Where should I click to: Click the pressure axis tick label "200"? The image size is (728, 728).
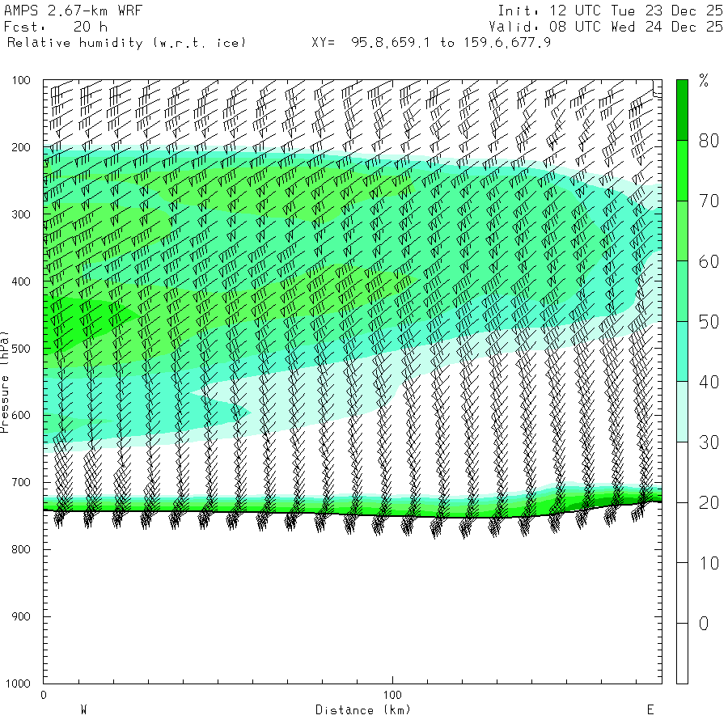[21, 148]
